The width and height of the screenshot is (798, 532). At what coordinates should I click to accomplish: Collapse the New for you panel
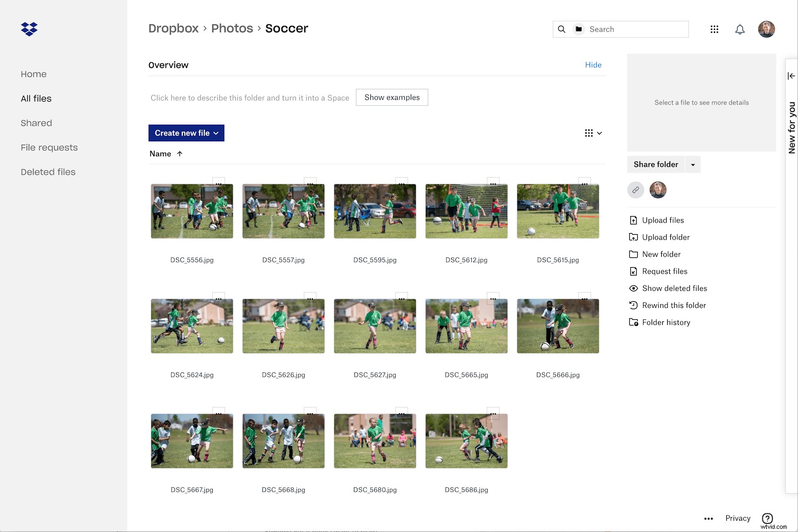tap(791, 76)
